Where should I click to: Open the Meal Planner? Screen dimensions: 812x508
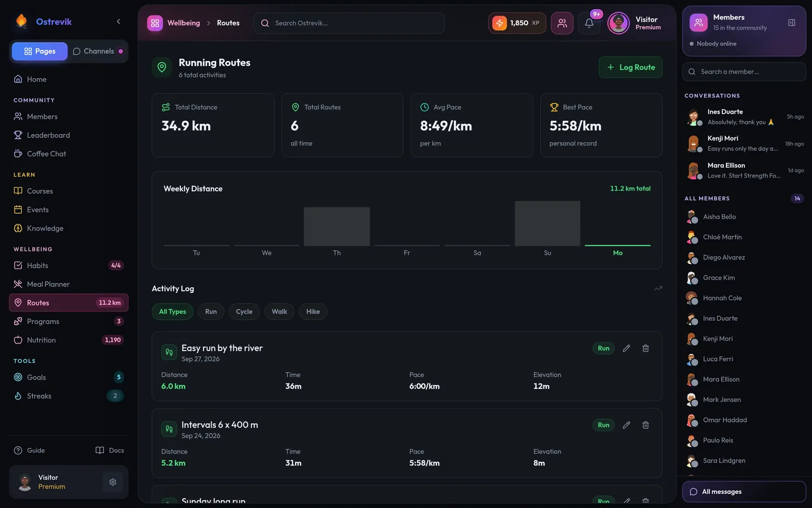pos(69,284)
